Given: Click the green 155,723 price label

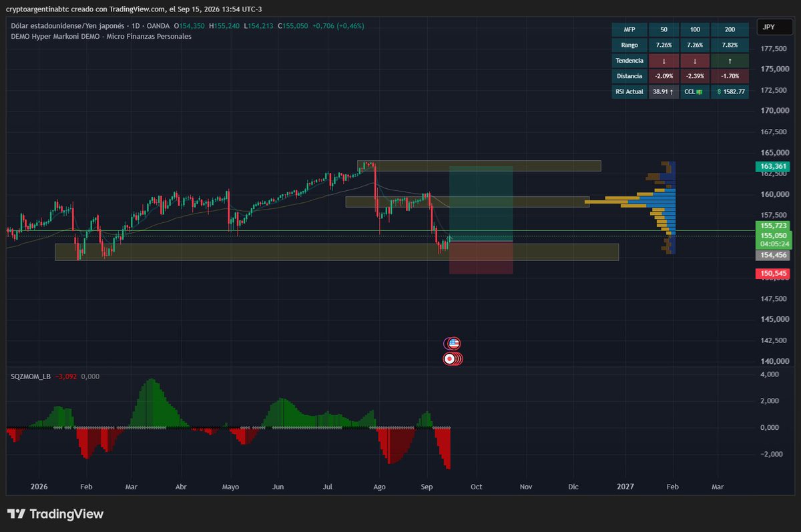Looking at the screenshot, I should (772, 226).
